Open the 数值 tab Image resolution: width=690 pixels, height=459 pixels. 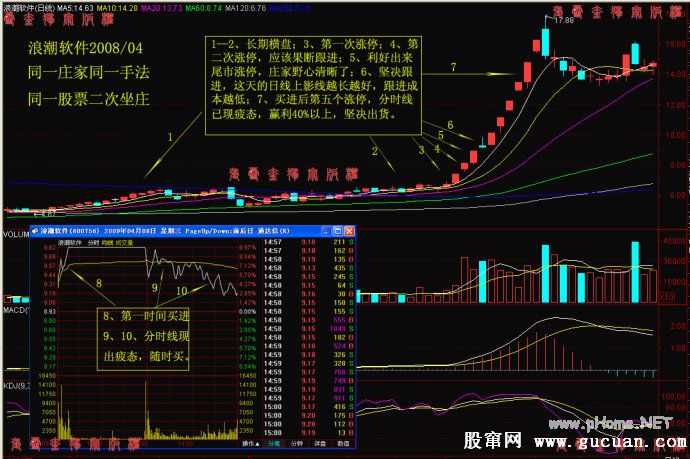(x=343, y=443)
